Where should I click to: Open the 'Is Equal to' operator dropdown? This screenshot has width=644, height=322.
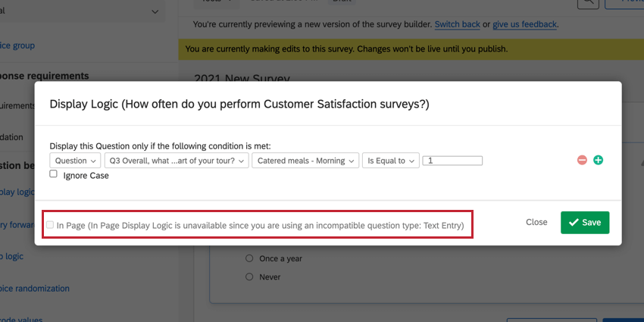[391, 161]
